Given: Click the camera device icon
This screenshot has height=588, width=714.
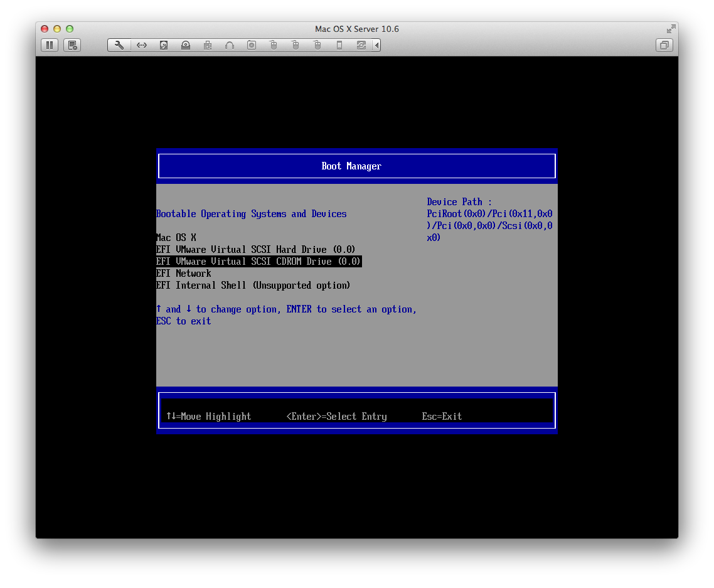Looking at the screenshot, I should tap(252, 45).
